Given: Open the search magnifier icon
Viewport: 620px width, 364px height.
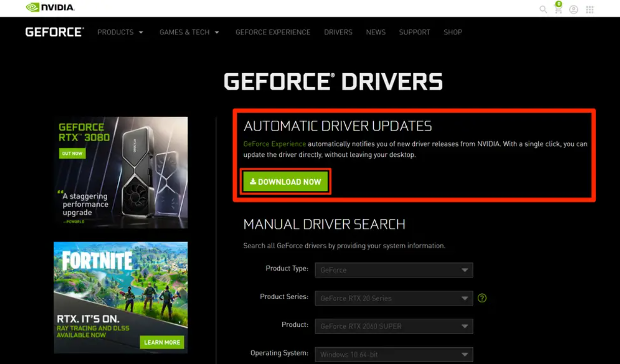Looking at the screenshot, I should (543, 9).
